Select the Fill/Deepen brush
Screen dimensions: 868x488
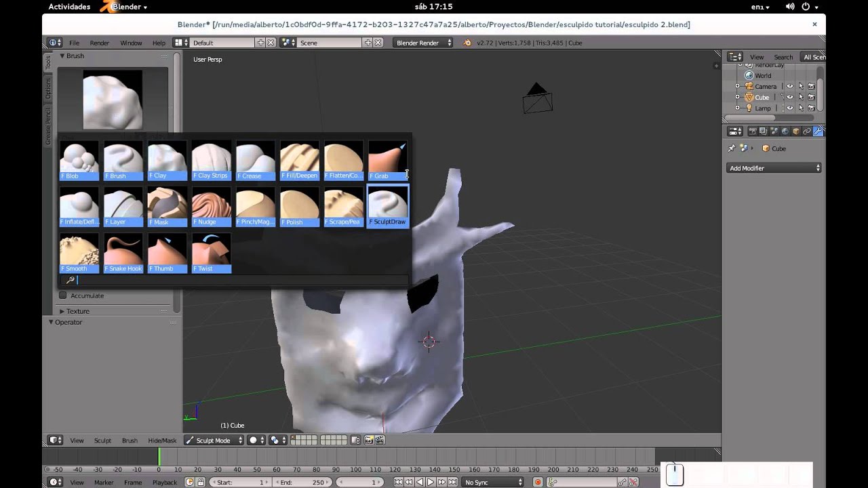click(300, 161)
